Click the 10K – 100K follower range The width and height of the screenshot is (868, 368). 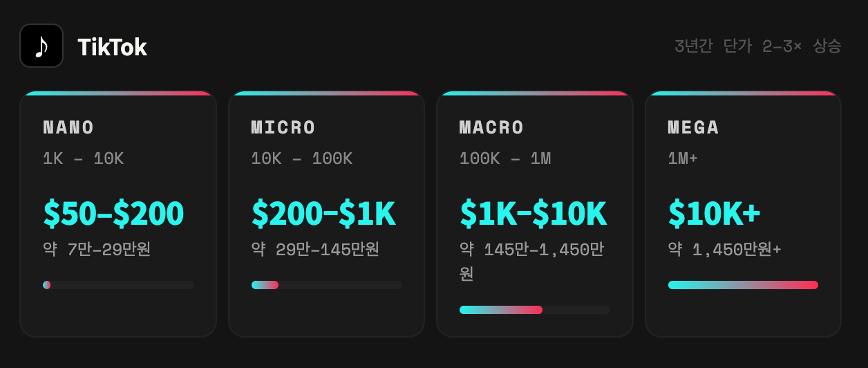(x=302, y=159)
